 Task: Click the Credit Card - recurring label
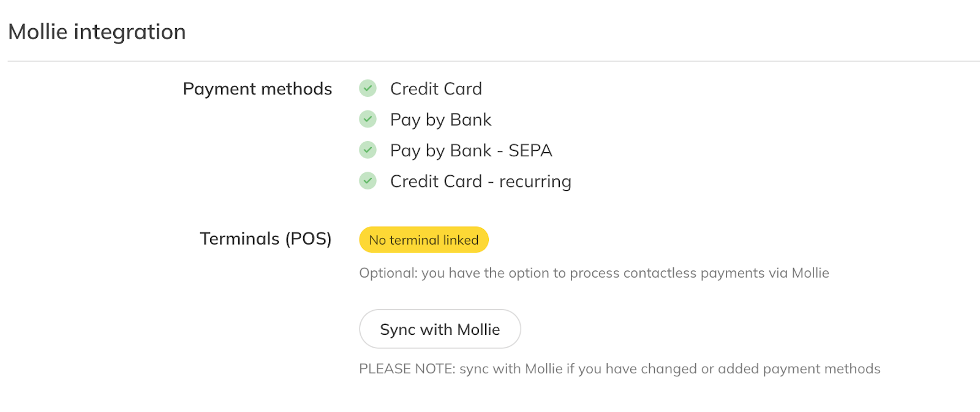pos(480,181)
